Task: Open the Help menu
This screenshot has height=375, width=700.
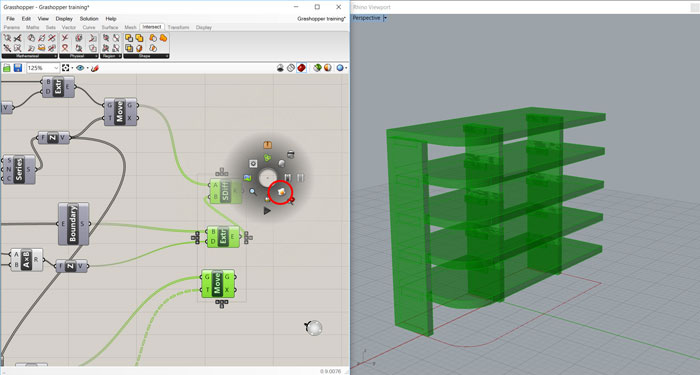Action: click(x=111, y=19)
